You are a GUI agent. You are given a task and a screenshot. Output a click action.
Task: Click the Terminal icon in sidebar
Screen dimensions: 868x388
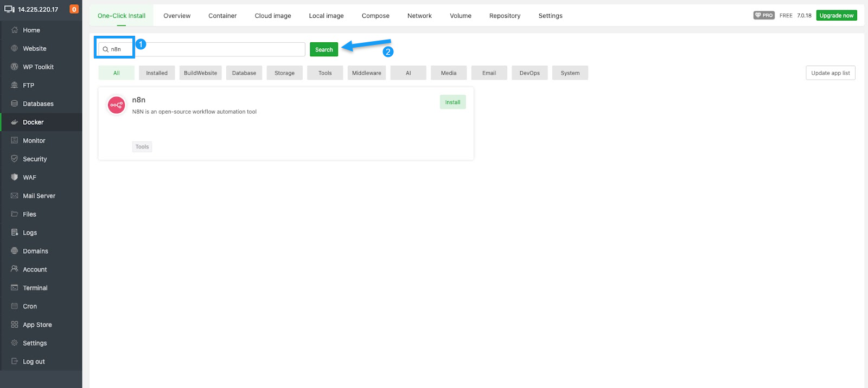[15, 288]
